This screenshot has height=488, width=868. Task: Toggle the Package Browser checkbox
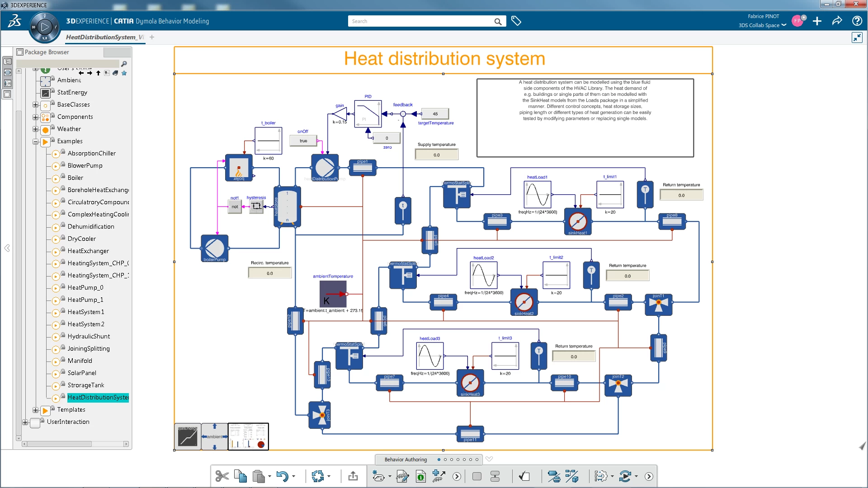point(20,52)
